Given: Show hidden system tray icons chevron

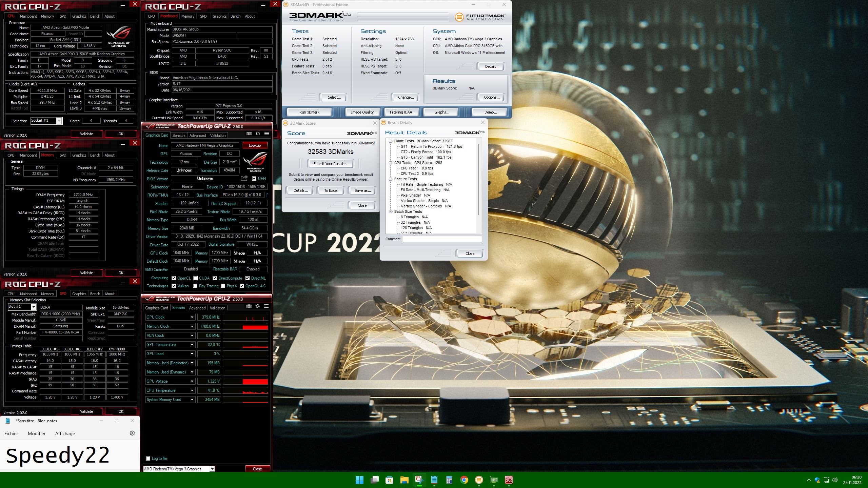Looking at the screenshot, I should click(x=809, y=480).
